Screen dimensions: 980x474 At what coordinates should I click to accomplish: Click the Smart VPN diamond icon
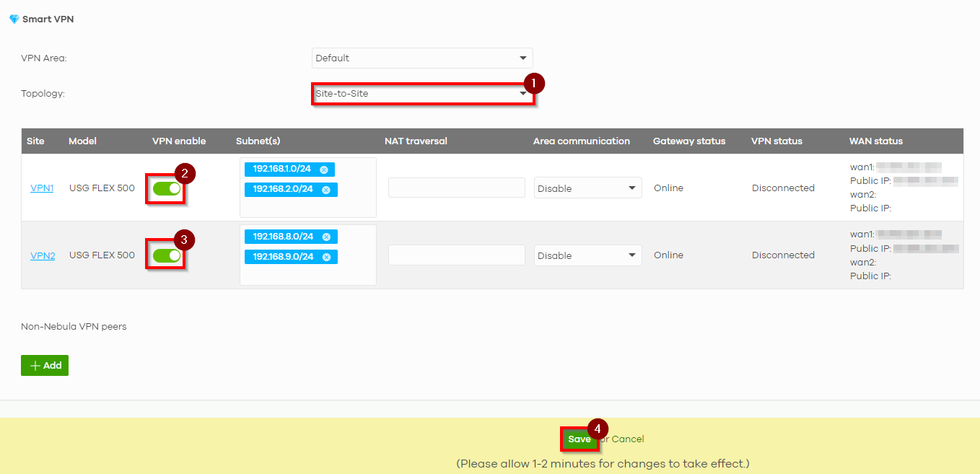click(x=13, y=19)
